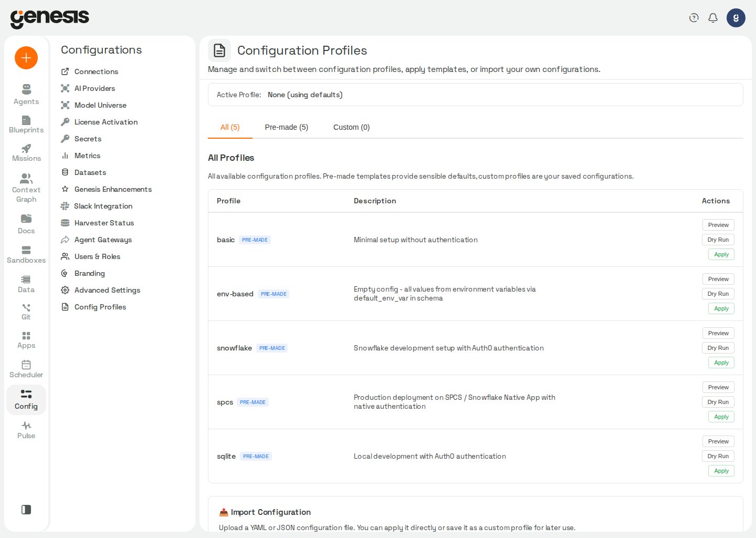Collapse the sidebar panel toggle icon
Viewport: 756px width, 538px height.
[x=26, y=510]
